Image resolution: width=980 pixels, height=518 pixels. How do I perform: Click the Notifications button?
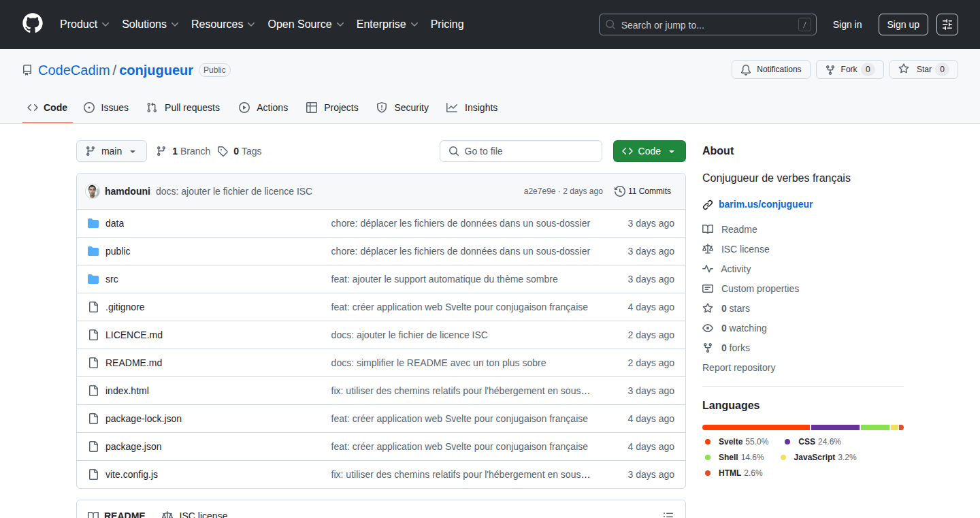(x=771, y=69)
